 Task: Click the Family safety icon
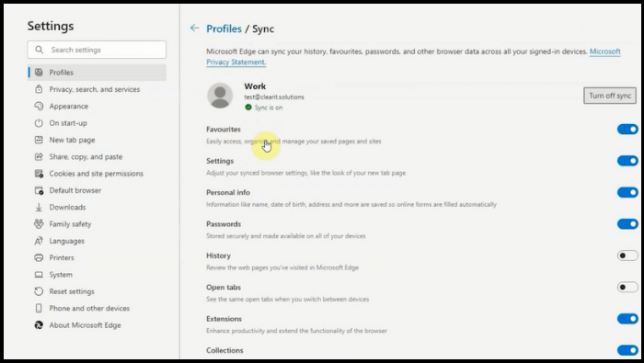[x=39, y=224]
